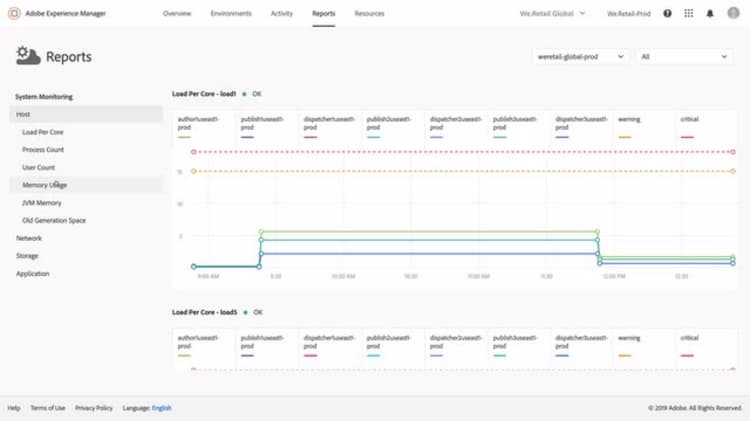The image size is (750, 421).
Task: Click the Reports gear-cloud icon
Action: point(28,55)
